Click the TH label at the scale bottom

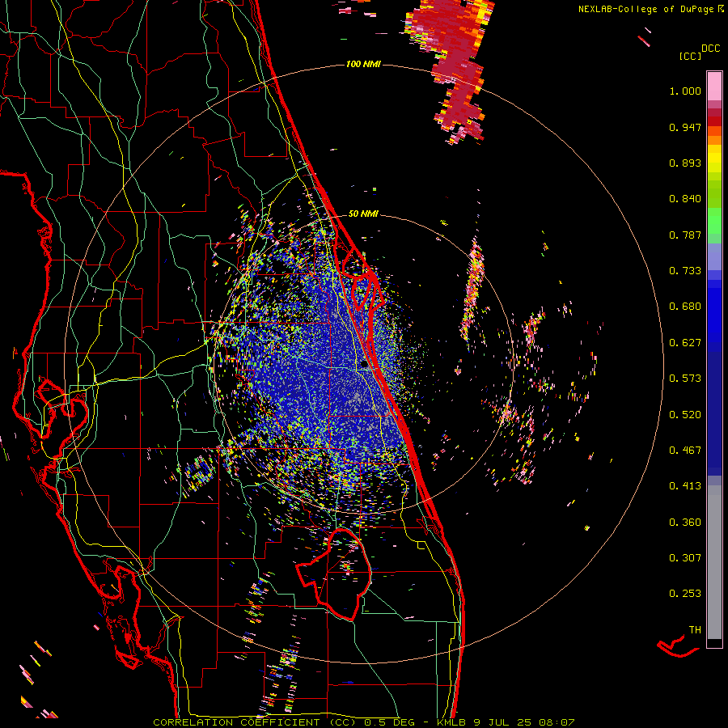click(x=695, y=630)
